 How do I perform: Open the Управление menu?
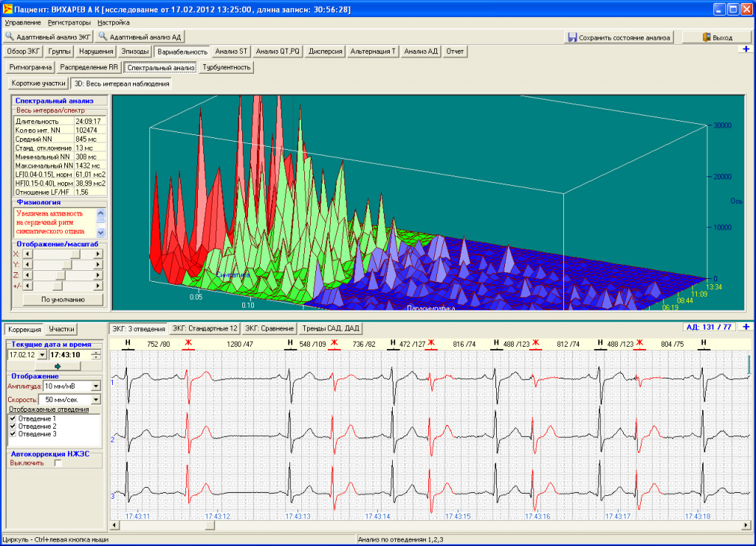point(23,23)
